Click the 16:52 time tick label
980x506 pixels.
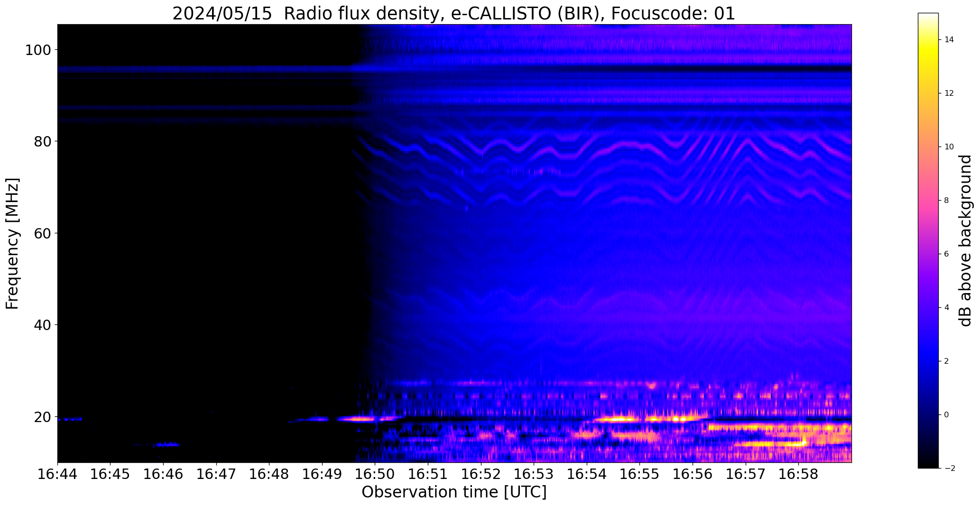click(x=481, y=474)
